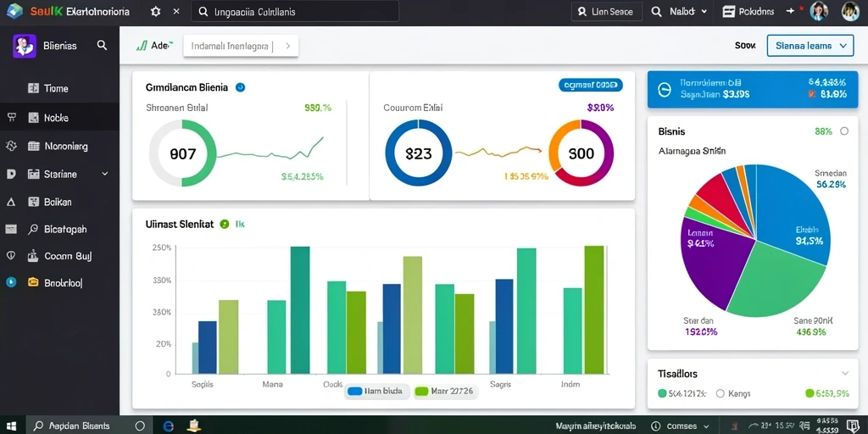Screen dimensions: 868x434
Task: Click the Boiken sidebar icon
Action: click(33, 202)
